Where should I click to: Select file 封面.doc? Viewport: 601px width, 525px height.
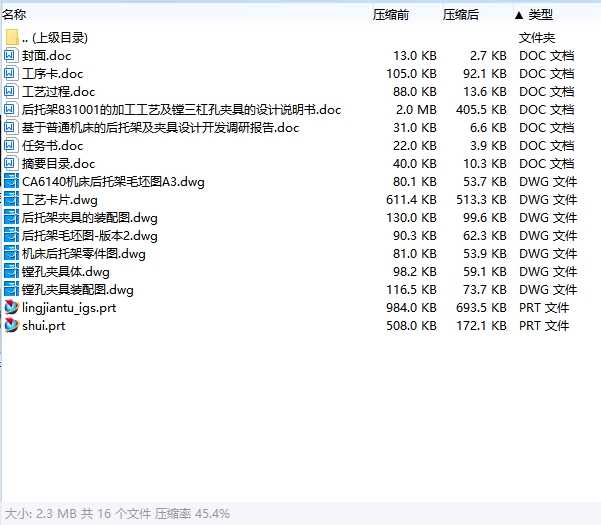click(x=46, y=56)
